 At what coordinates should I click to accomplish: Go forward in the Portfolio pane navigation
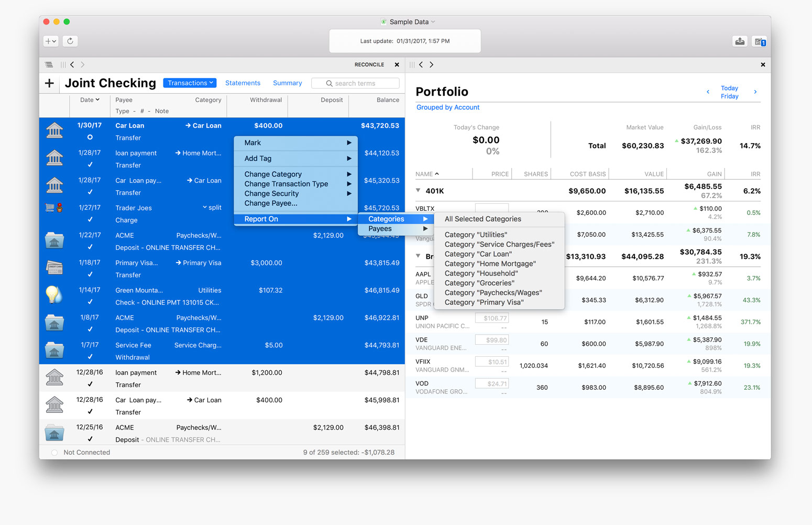point(431,64)
